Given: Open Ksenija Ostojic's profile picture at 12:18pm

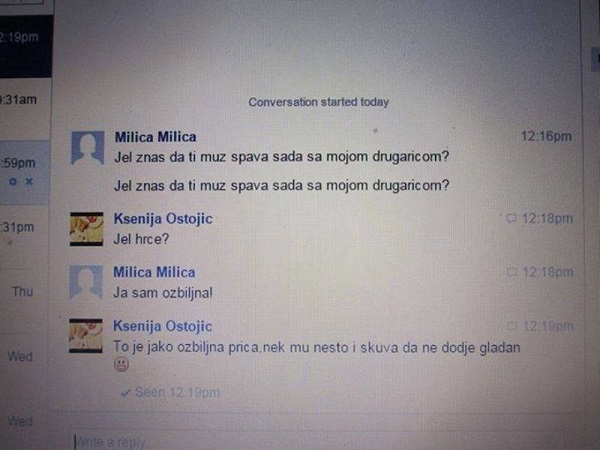Looking at the screenshot, I should (x=86, y=229).
